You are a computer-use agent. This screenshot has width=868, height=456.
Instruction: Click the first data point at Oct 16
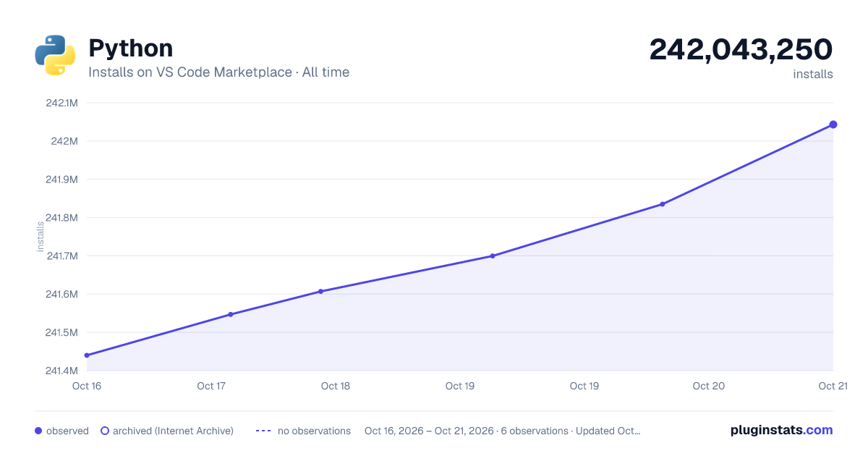(x=87, y=355)
